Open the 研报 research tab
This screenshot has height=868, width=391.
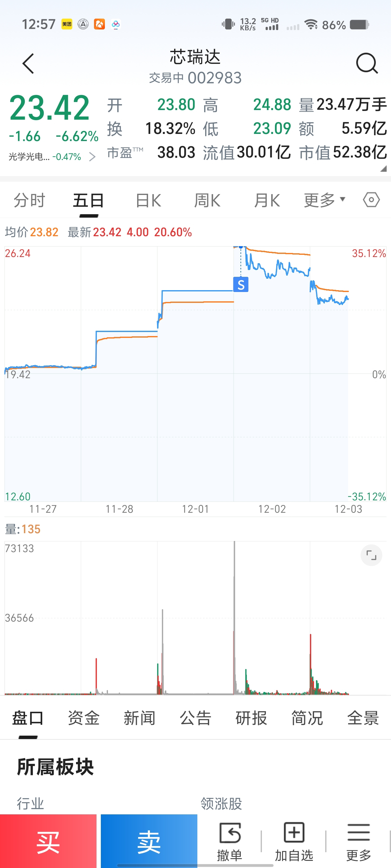coord(251,718)
